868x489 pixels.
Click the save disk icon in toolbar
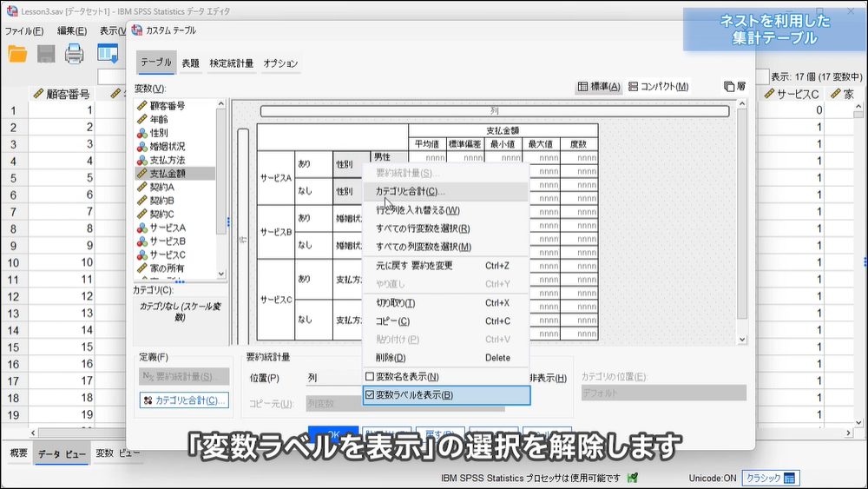click(x=46, y=54)
